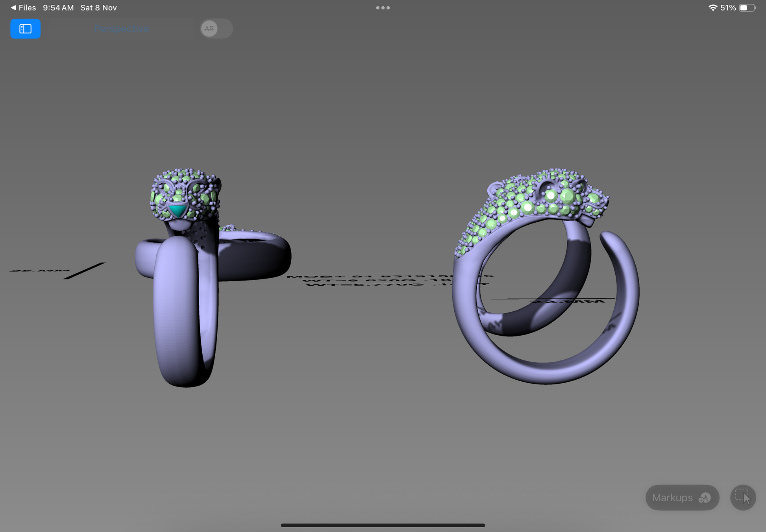Open the Perspective view selector
This screenshot has height=532, width=766.
pos(121,29)
